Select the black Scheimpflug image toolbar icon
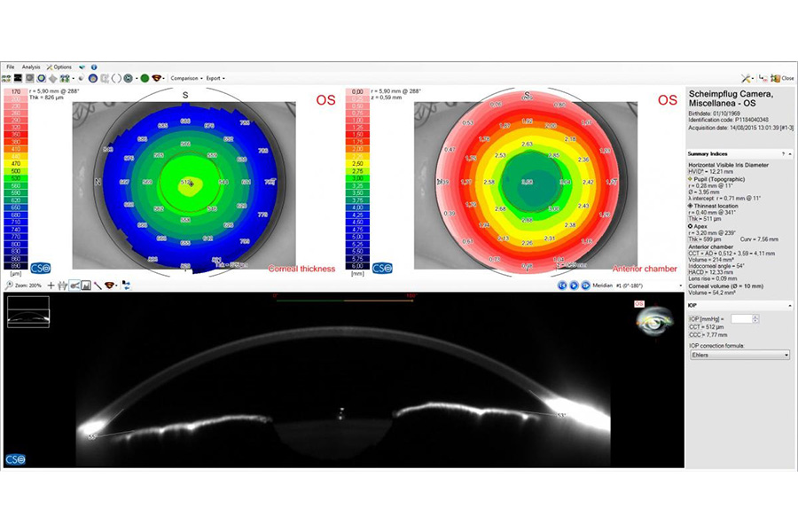Screen dimensions: 798x532 (18, 78)
